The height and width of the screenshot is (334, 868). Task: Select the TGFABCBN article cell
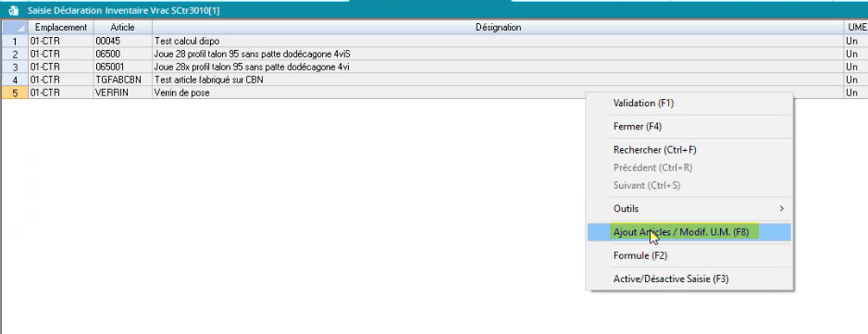pyautogui.click(x=123, y=80)
